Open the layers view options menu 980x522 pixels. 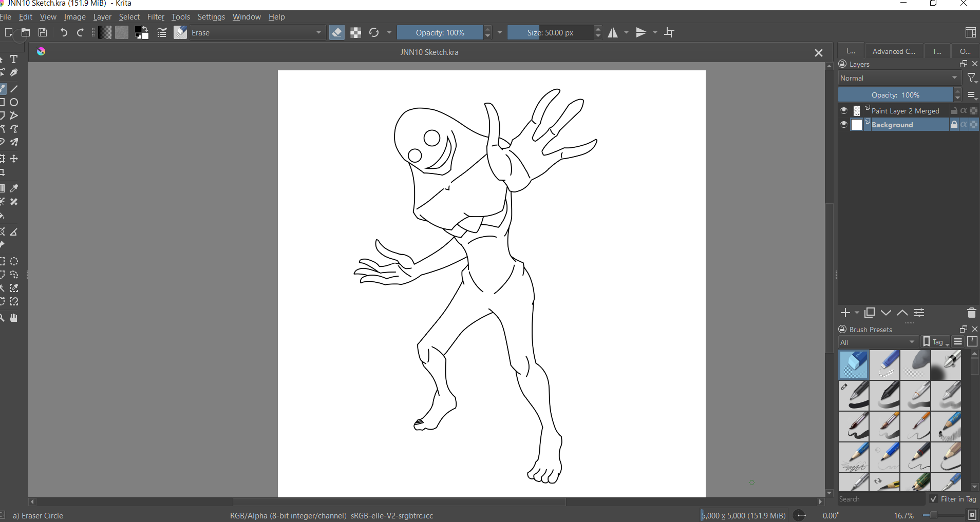[972, 95]
